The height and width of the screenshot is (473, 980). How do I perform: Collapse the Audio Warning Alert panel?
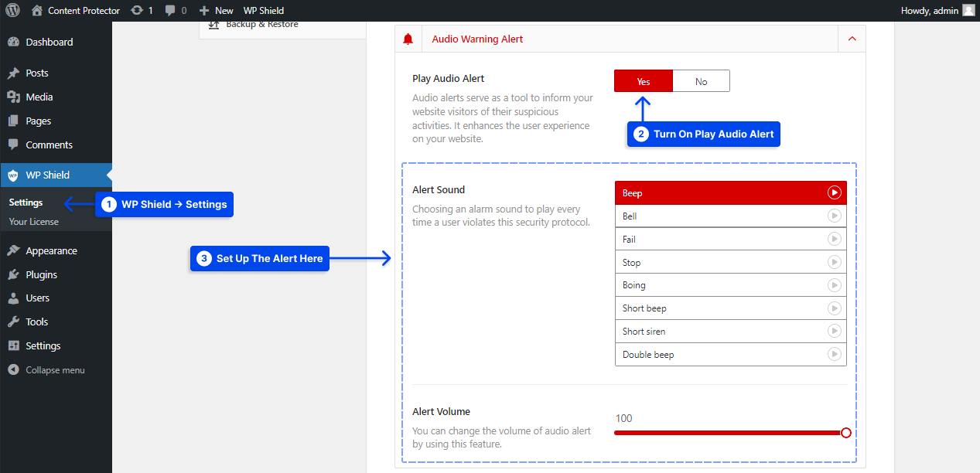point(852,38)
